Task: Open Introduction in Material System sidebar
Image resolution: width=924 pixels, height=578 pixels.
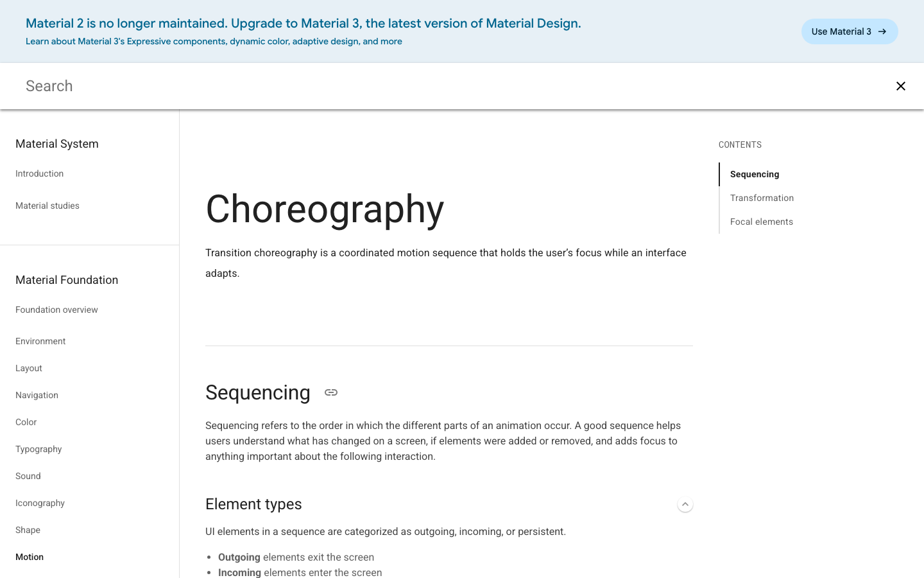Action: click(x=40, y=173)
